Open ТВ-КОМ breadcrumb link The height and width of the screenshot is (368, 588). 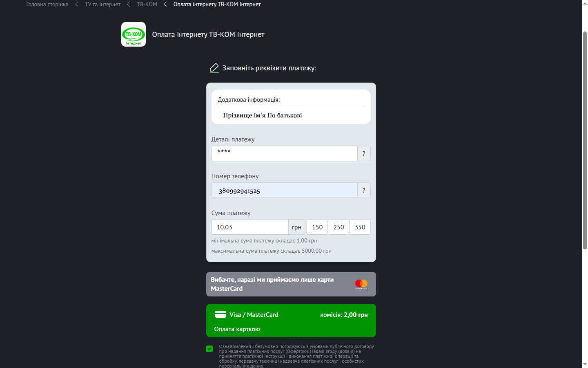click(x=147, y=4)
